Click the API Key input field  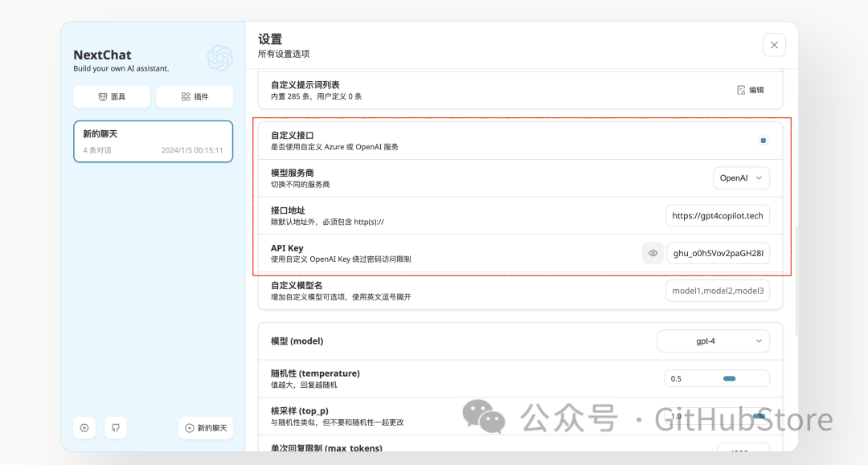(x=718, y=253)
